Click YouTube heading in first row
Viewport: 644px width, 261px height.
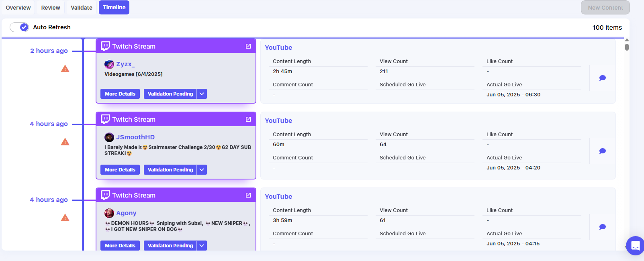(278, 47)
